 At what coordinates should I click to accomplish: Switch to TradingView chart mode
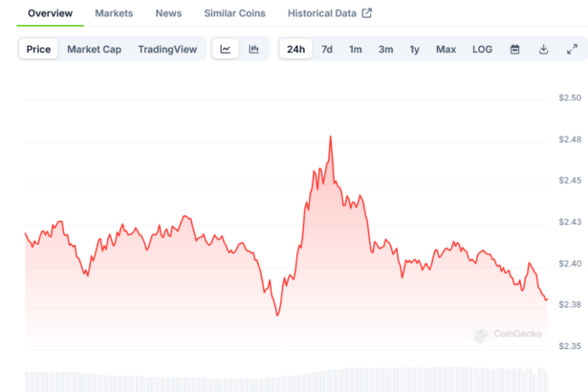(x=167, y=49)
